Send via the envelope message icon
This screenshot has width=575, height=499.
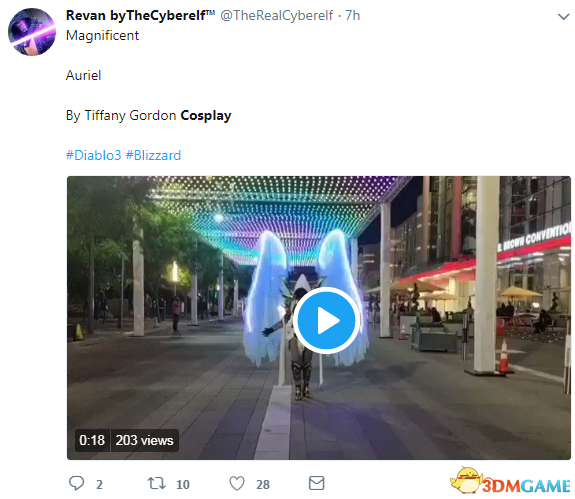pyautogui.click(x=316, y=483)
